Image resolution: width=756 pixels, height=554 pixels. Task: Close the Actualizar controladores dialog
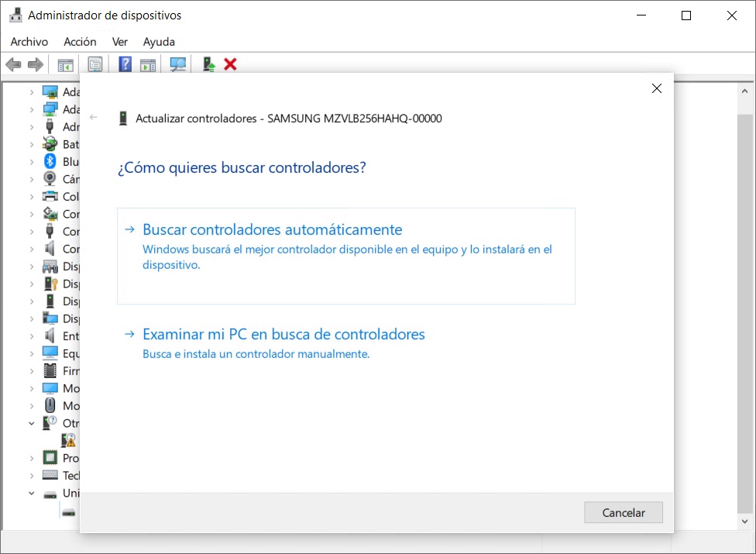coord(657,88)
